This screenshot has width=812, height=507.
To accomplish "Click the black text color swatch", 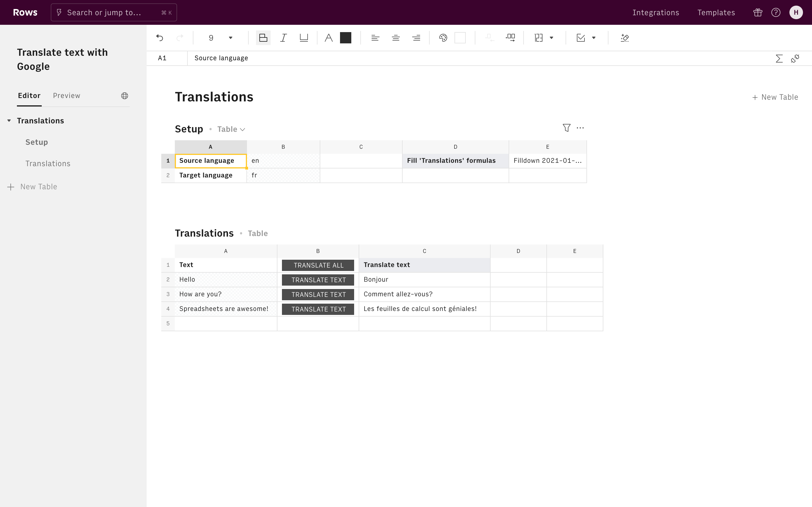I will pyautogui.click(x=345, y=38).
